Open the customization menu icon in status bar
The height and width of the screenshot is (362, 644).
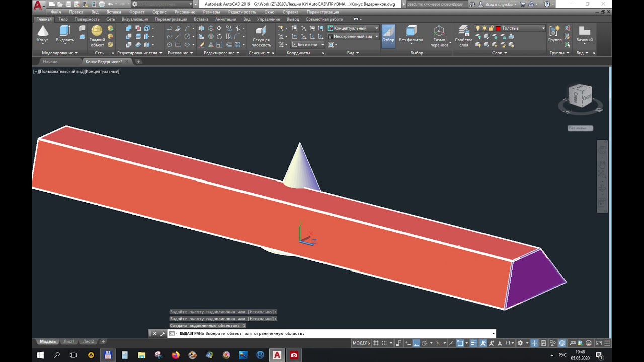pos(608,343)
